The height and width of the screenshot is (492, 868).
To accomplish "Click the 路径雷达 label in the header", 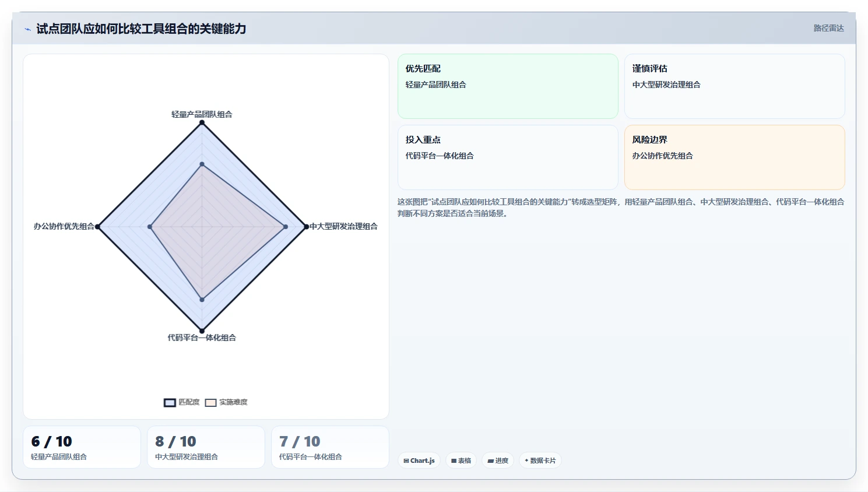I will pyautogui.click(x=828, y=28).
